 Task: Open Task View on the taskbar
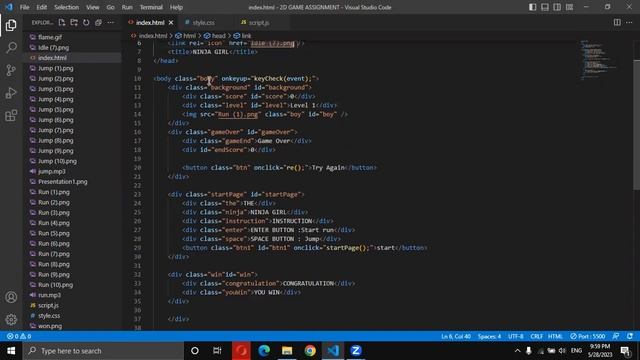point(217,351)
